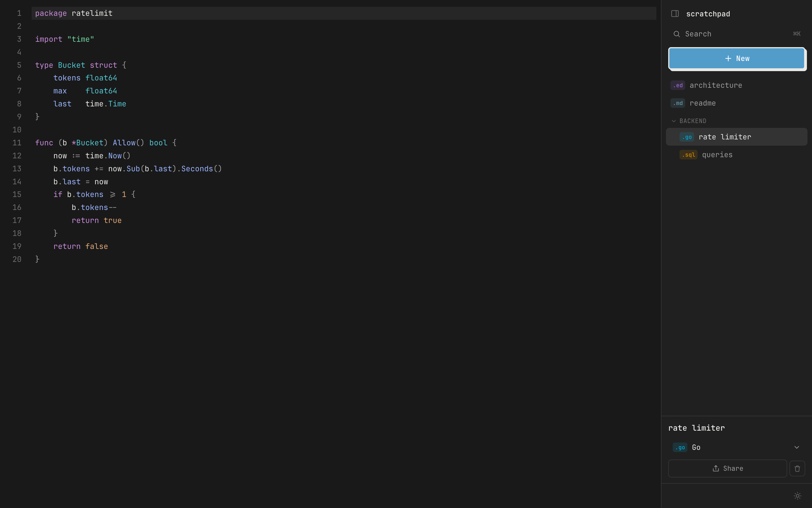This screenshot has height=508, width=812.
Task: Toggle the sidebar panel icon
Action: click(675, 14)
